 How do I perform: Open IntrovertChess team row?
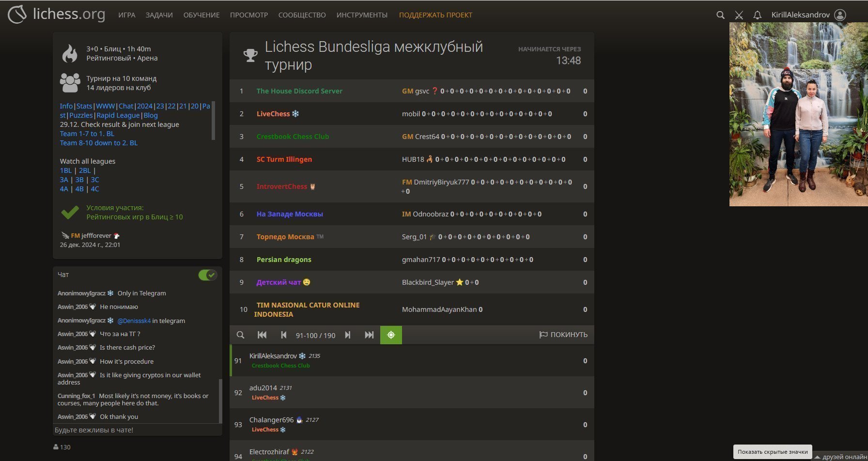coord(412,186)
